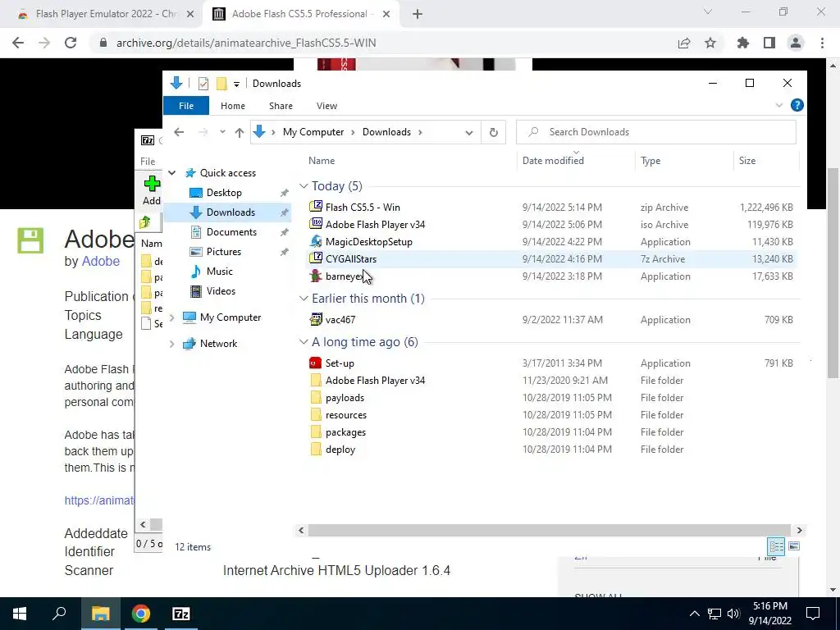This screenshot has height=630, width=840.
Task: Click the barneyex application icon
Action: click(316, 276)
